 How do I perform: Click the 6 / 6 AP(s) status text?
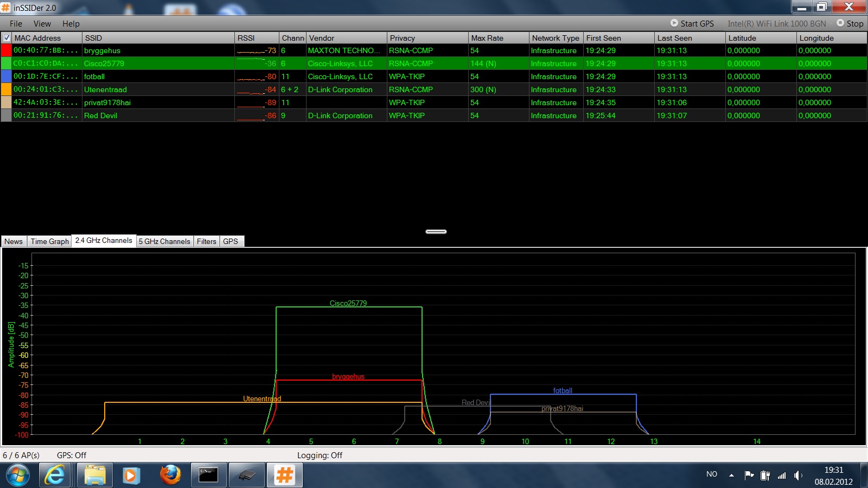(x=21, y=455)
